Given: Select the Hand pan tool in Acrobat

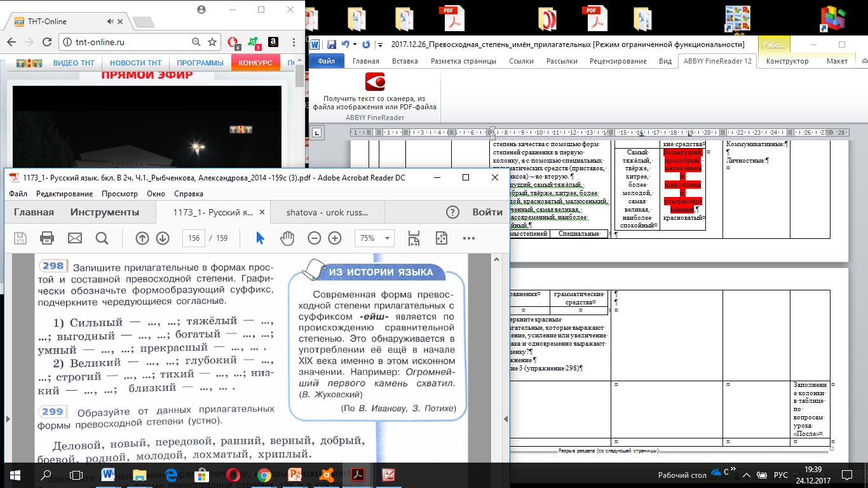Looking at the screenshot, I should point(288,238).
